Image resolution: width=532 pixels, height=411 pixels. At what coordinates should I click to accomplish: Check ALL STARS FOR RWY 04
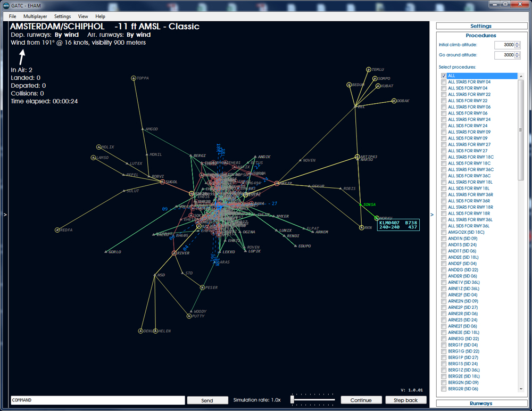[x=444, y=82]
